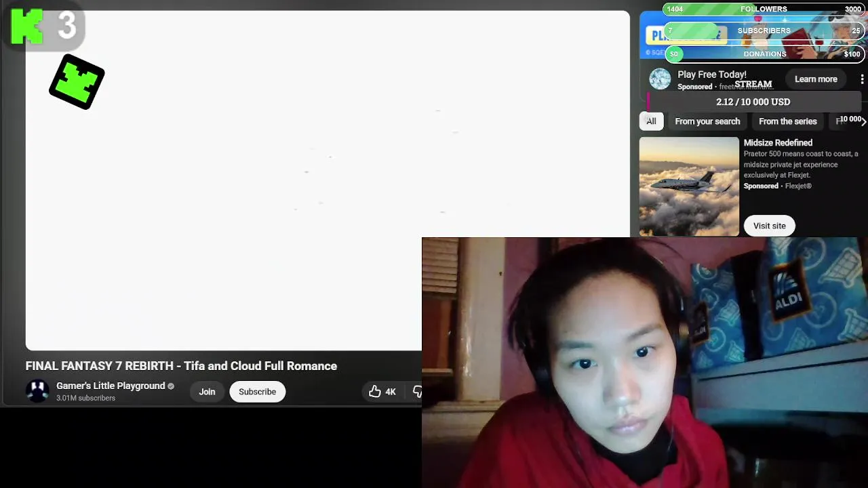Click the green rotating cube icon
The image size is (868, 488).
[77, 81]
